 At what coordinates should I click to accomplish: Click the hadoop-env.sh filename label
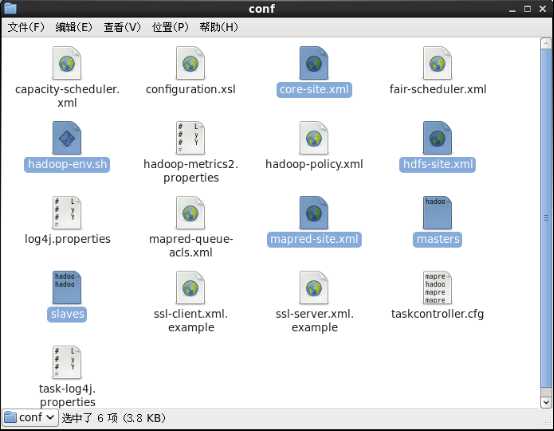[67, 164]
